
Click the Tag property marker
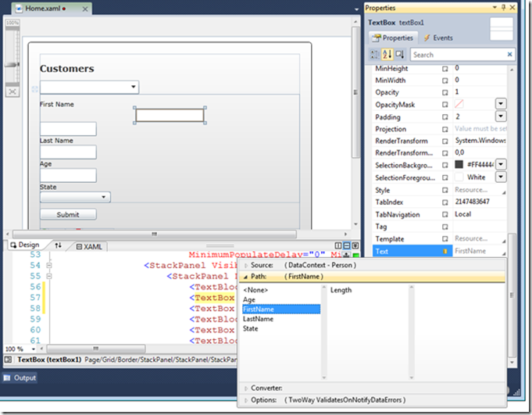tap(445, 227)
